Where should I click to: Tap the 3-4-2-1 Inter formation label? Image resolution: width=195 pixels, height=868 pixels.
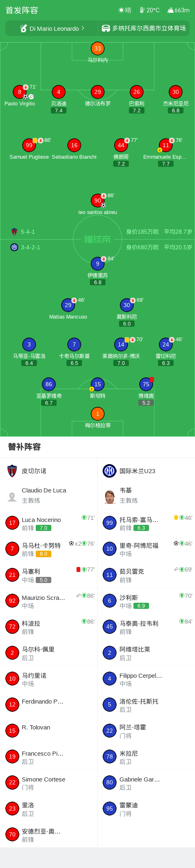[x=30, y=247]
